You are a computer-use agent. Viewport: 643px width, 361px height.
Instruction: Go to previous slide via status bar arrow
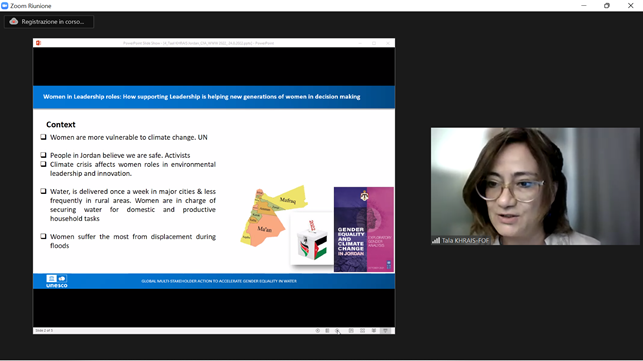pos(317,331)
